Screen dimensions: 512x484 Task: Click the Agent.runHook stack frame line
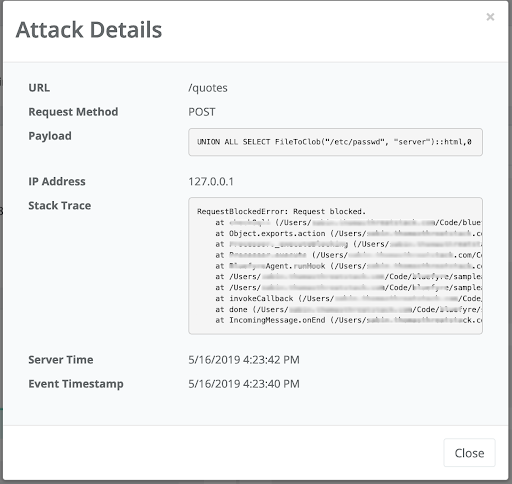click(348, 266)
